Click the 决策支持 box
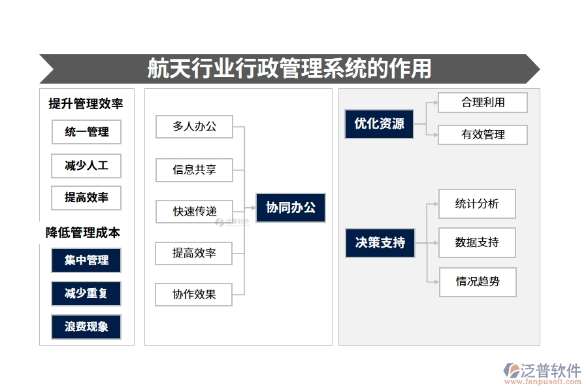The width and height of the screenshot is (588, 392). [380, 243]
